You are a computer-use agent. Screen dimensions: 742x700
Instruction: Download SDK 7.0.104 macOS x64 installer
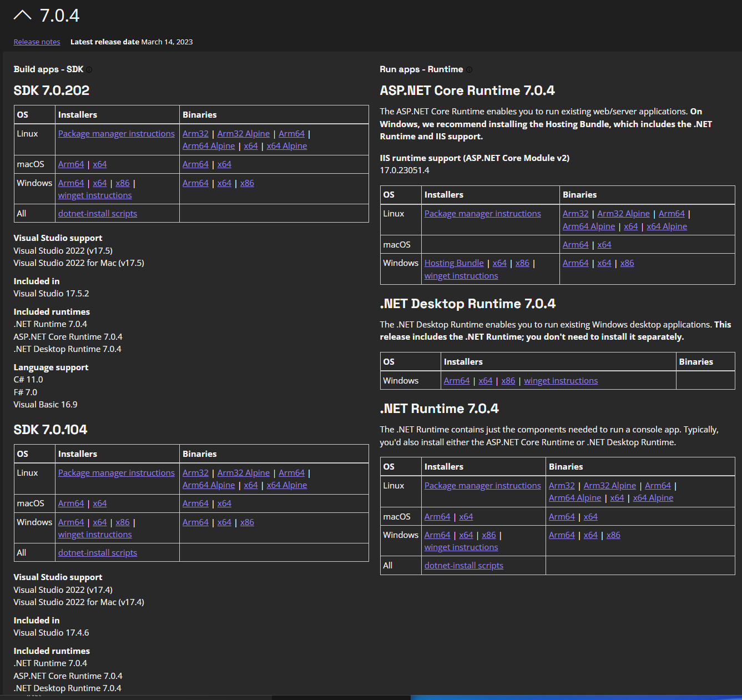pyautogui.click(x=100, y=503)
